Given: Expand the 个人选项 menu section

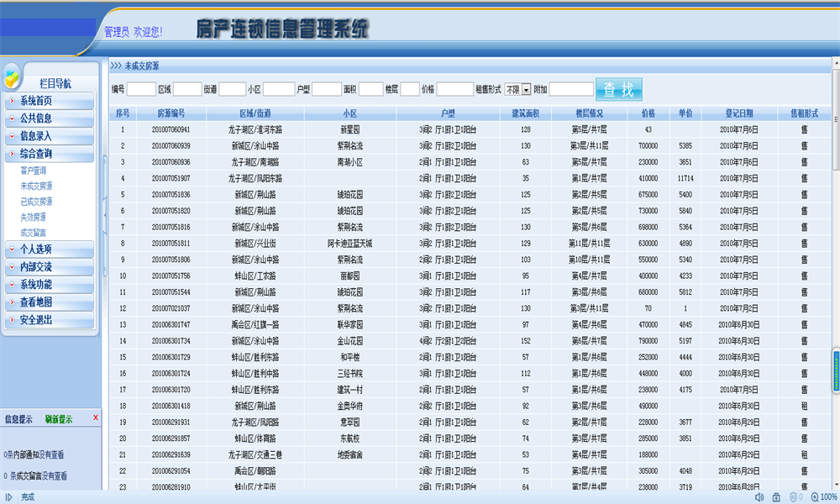Looking at the screenshot, I should (x=49, y=249).
